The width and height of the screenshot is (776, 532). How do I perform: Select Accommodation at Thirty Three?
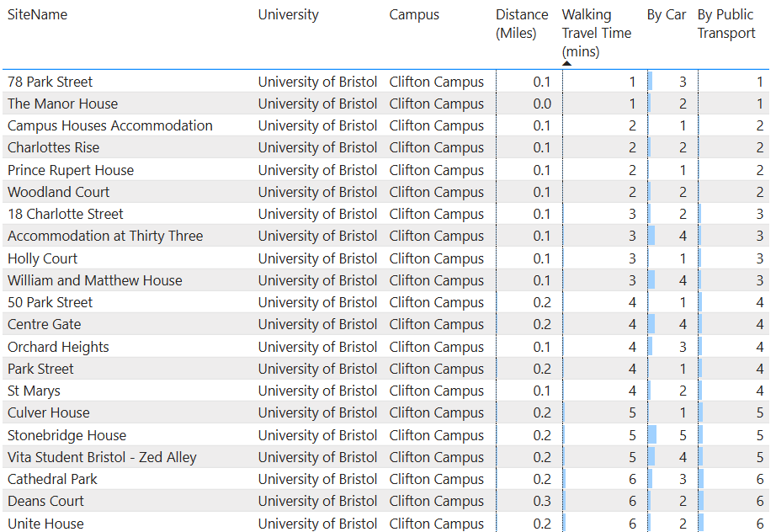tap(105, 236)
